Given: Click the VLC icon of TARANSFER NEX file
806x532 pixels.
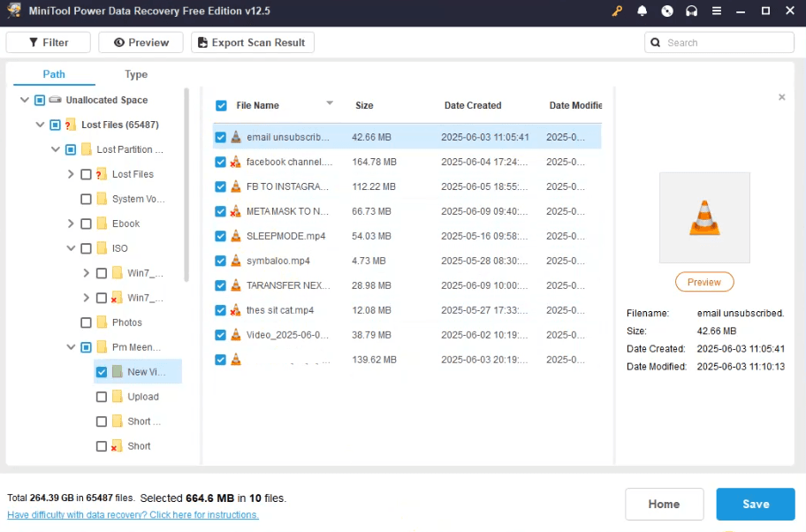Looking at the screenshot, I should coord(236,285).
